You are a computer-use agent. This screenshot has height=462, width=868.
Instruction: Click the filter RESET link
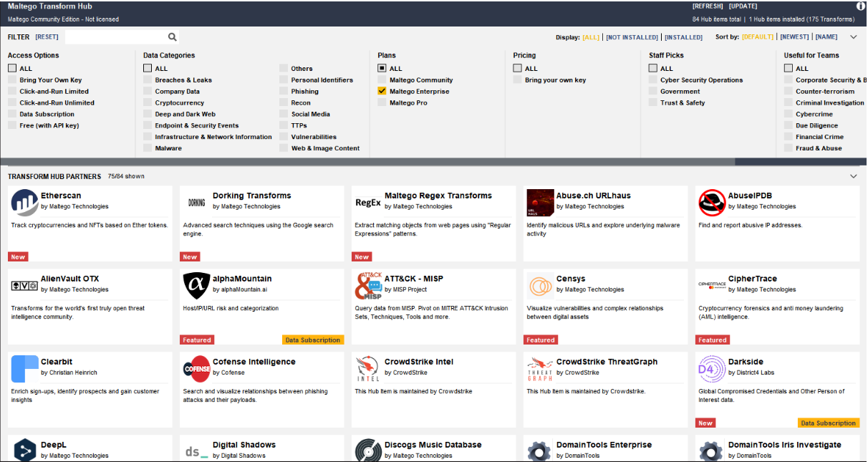point(47,37)
